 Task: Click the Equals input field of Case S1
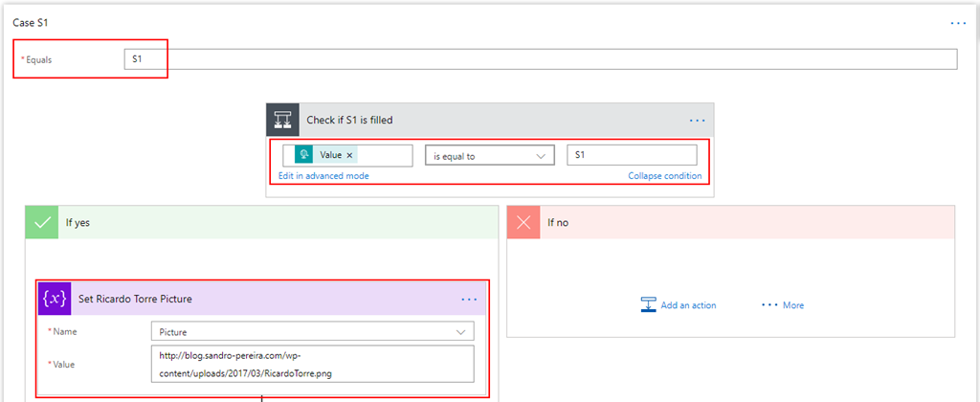pyautogui.click(x=540, y=59)
